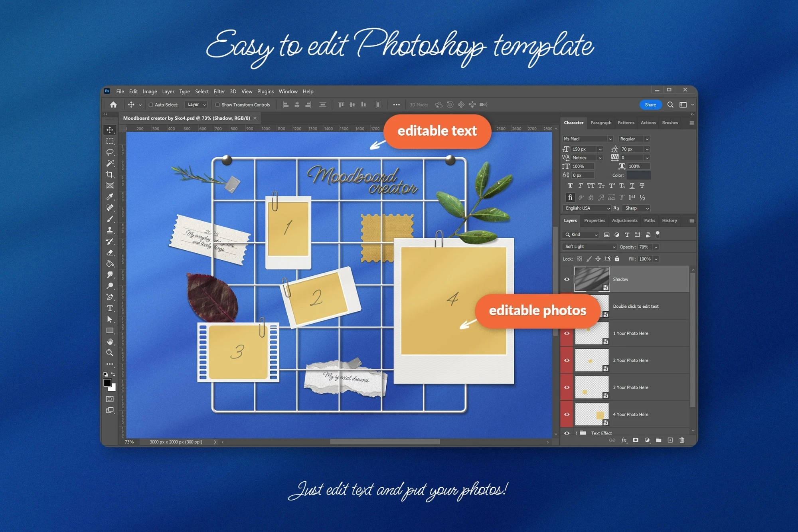This screenshot has width=798, height=532.
Task: Select the Horizontal Type tool
Action: point(110,309)
